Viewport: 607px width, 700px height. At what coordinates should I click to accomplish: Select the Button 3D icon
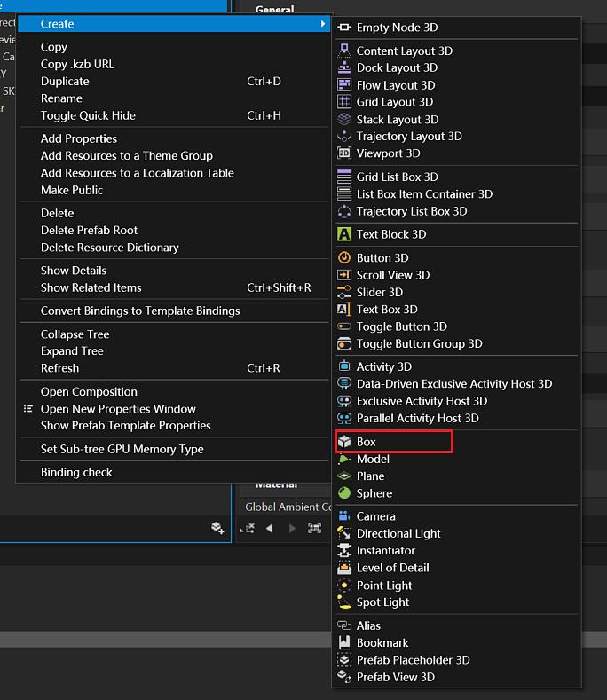click(344, 257)
